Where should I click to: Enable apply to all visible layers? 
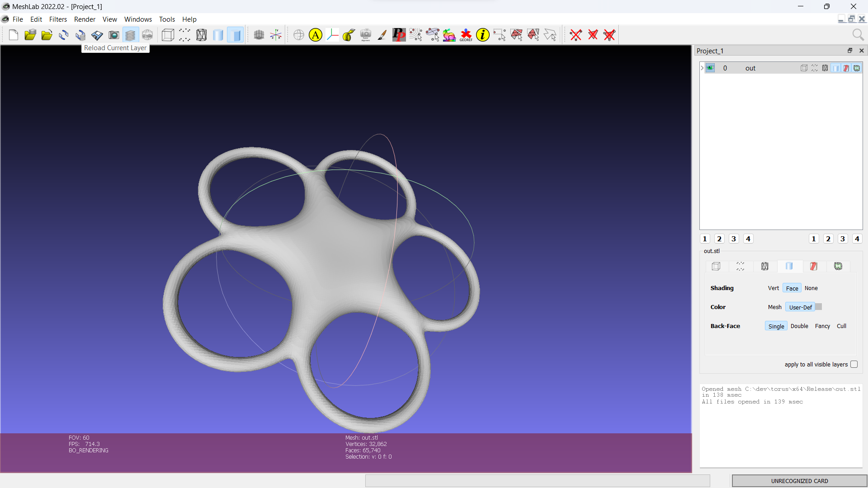click(854, 365)
